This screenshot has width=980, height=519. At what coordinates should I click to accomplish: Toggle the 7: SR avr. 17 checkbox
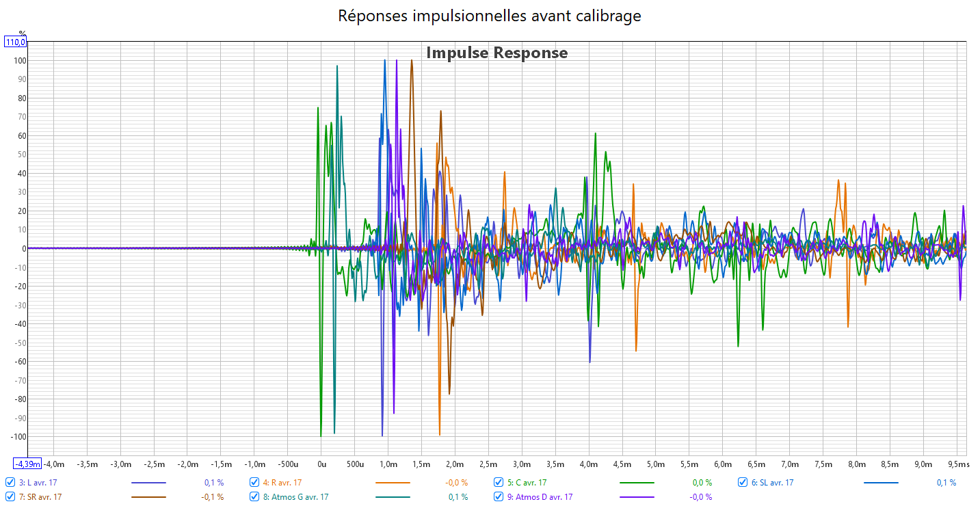click(10, 496)
